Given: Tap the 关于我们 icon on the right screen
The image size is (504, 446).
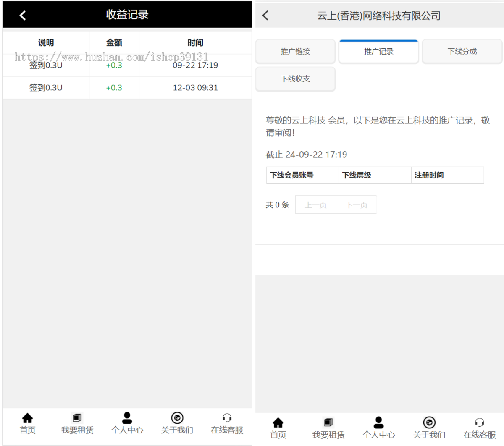Looking at the screenshot, I should (x=429, y=422).
